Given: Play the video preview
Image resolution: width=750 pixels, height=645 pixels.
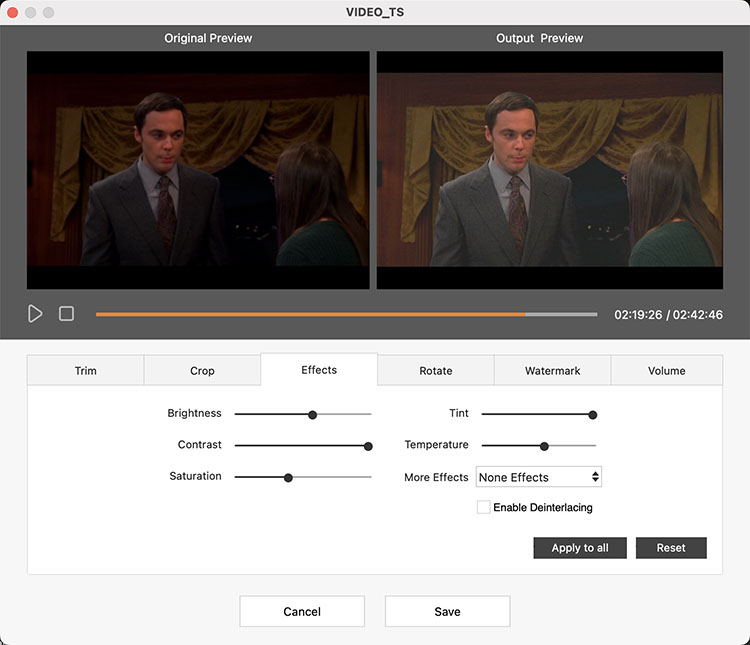Looking at the screenshot, I should [35, 314].
